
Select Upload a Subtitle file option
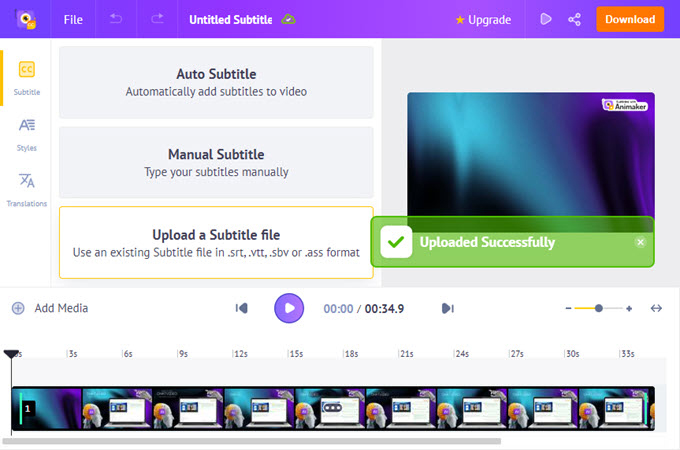216,242
